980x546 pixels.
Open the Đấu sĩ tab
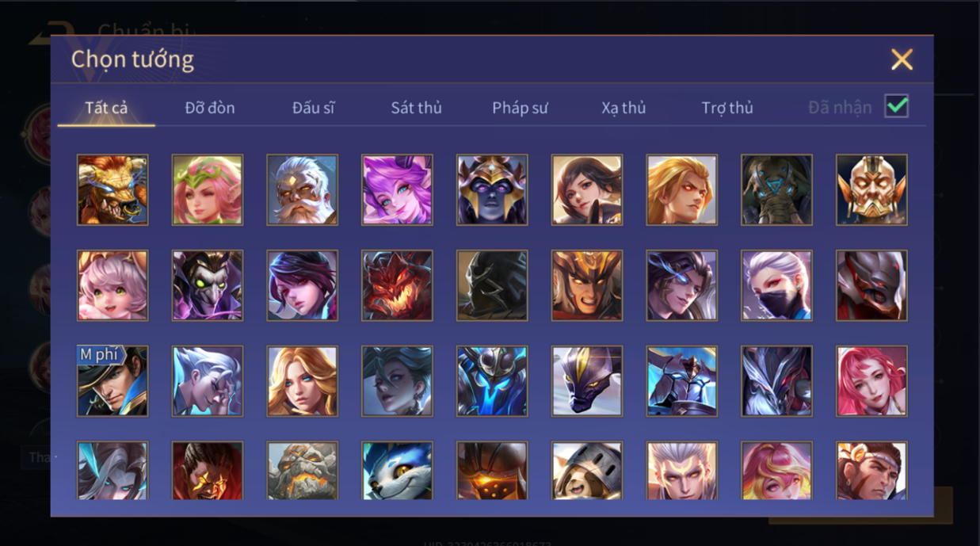click(313, 108)
